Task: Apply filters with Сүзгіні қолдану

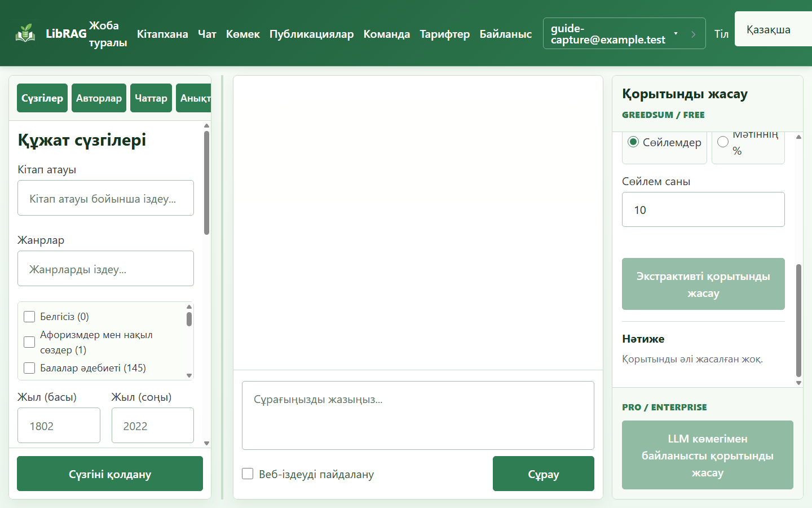Action: 110,474
